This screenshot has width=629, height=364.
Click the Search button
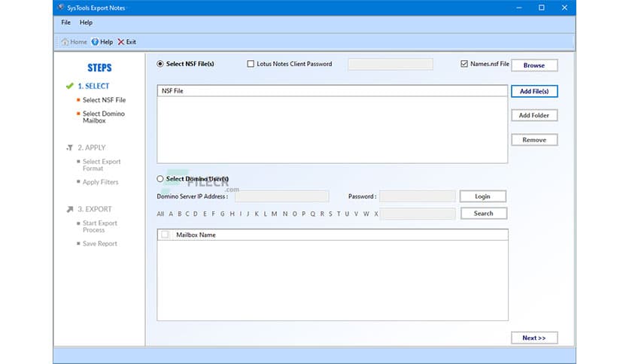[x=484, y=214]
